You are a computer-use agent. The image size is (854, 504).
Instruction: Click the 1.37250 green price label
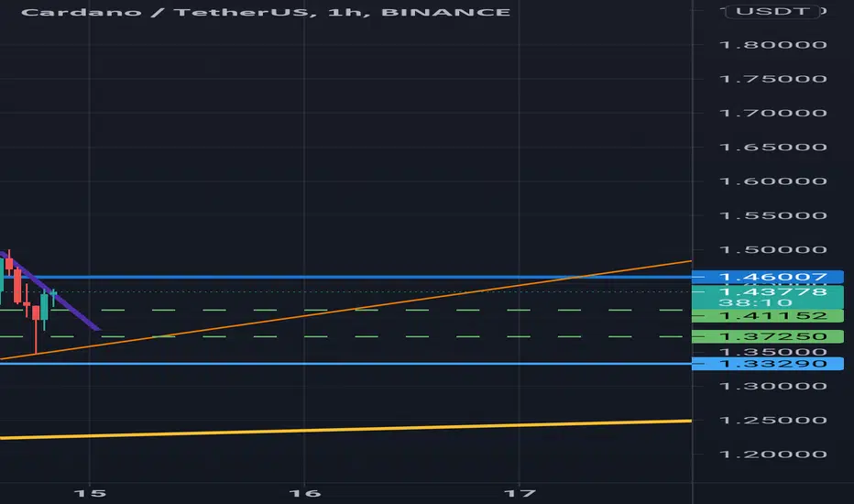click(767, 336)
